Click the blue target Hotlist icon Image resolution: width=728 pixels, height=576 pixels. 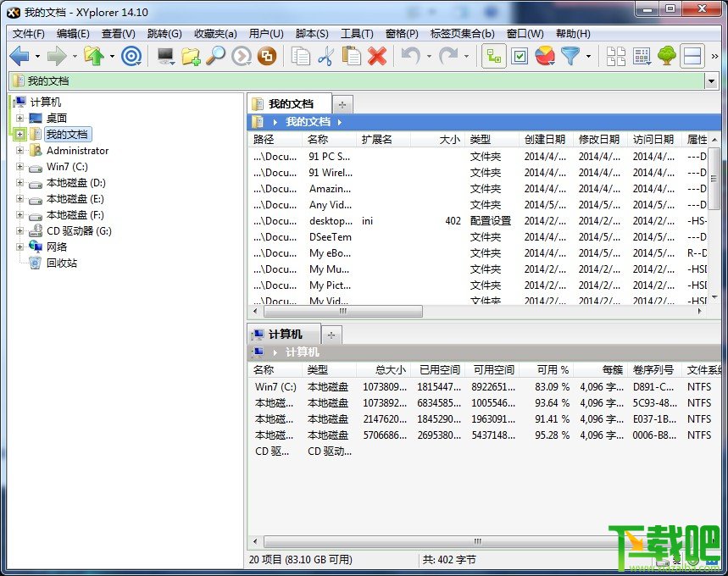[x=131, y=57]
